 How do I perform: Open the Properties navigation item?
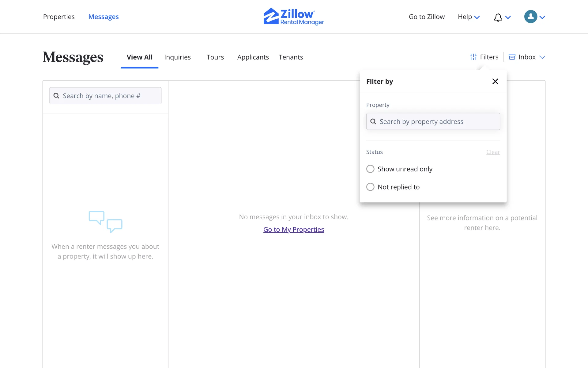(59, 17)
